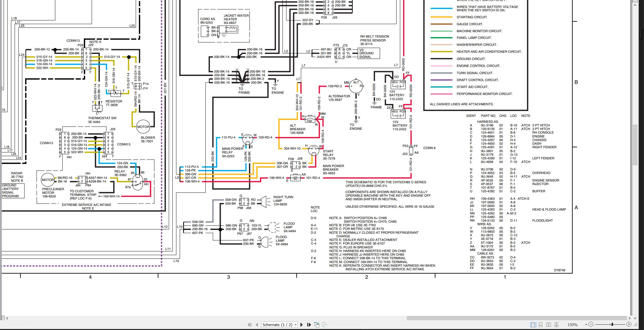Click the previous view icon with green arrow
The height and width of the screenshot is (330, 644).
[317, 325]
